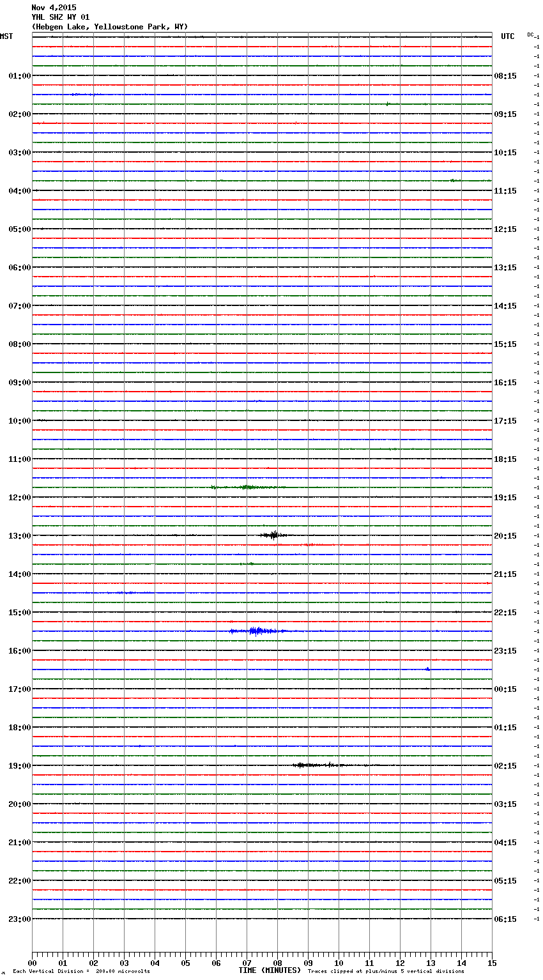Click the "19:15" UTC row label
Image resolution: width=543 pixels, height=980 pixels.
[x=505, y=498]
